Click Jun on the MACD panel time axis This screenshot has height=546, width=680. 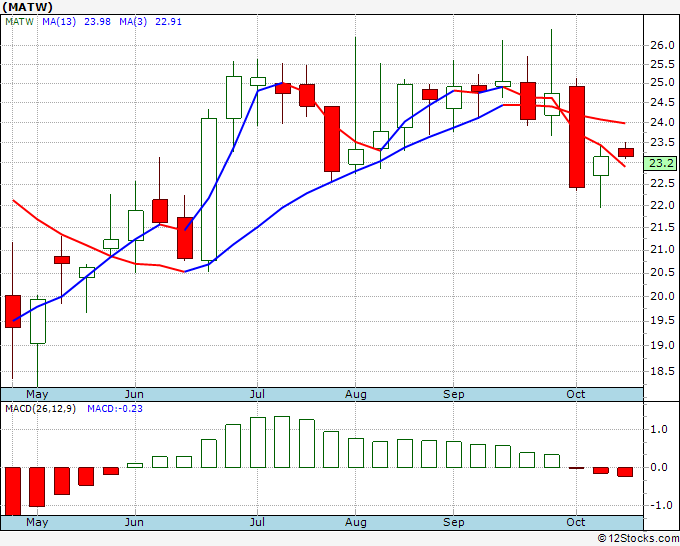coord(134,522)
